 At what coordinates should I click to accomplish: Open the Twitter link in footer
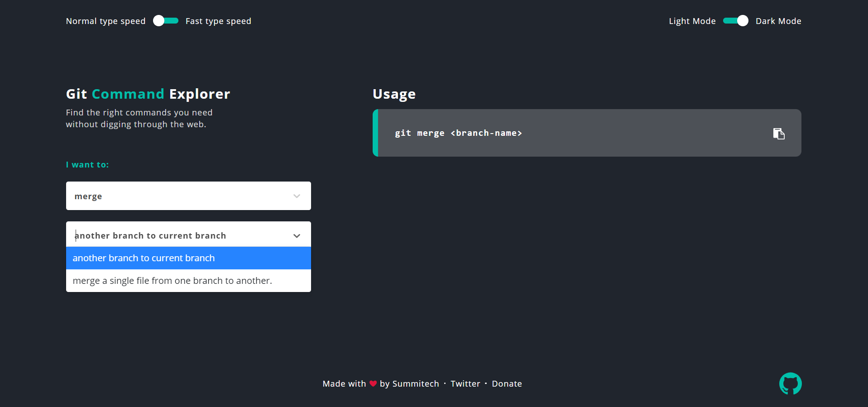point(465,383)
